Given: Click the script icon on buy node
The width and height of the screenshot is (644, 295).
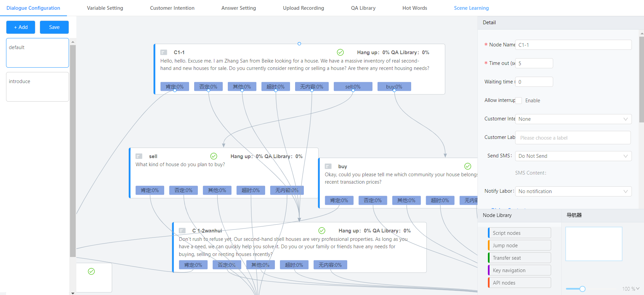Looking at the screenshot, I should [328, 167].
